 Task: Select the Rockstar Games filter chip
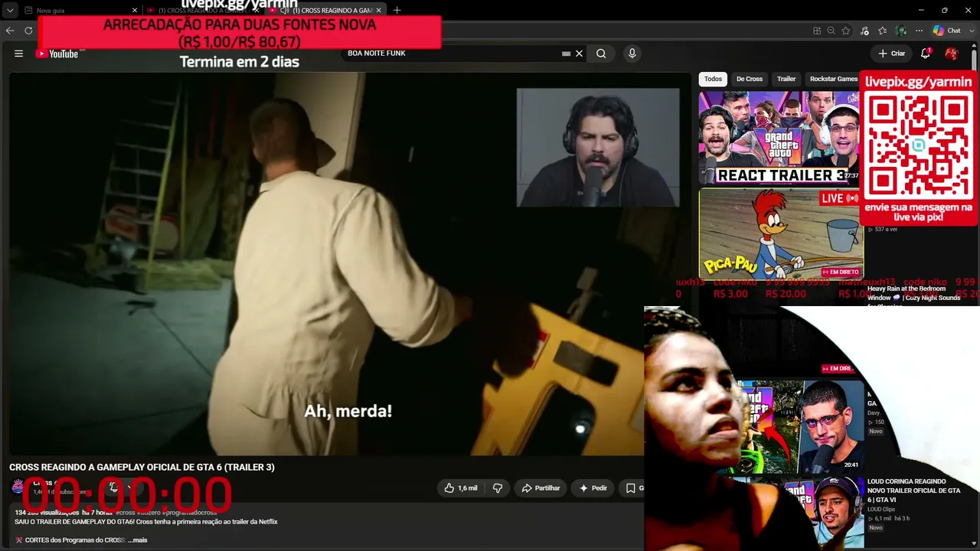tap(833, 79)
